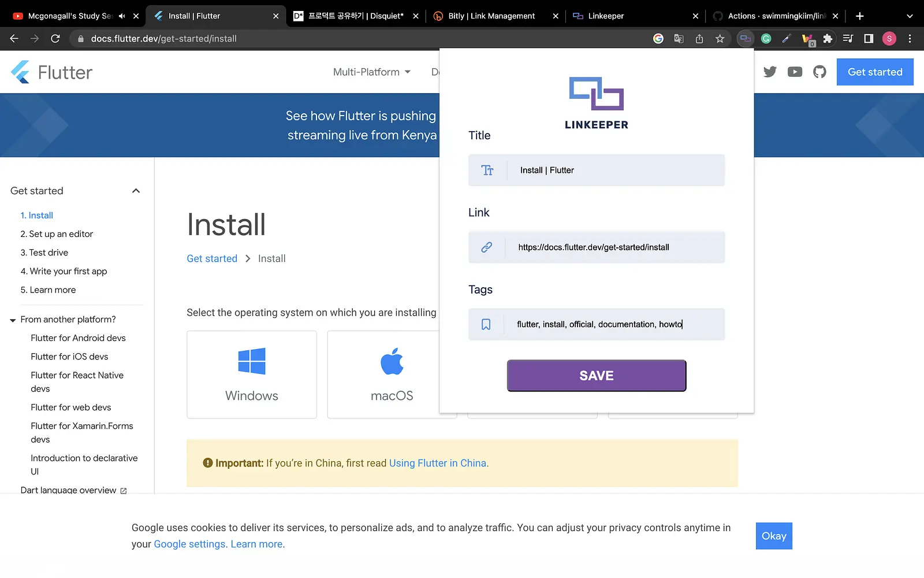Open Flutter's YouTube channel icon
Viewport: 924px width, 578px height.
[795, 72]
